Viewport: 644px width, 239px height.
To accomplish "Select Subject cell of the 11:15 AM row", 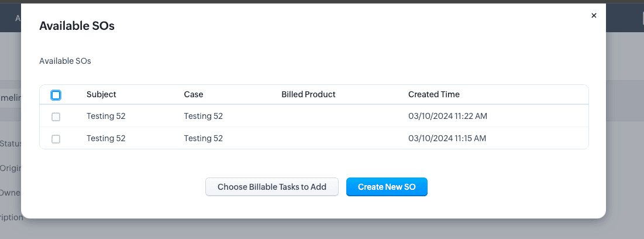I will [106, 138].
